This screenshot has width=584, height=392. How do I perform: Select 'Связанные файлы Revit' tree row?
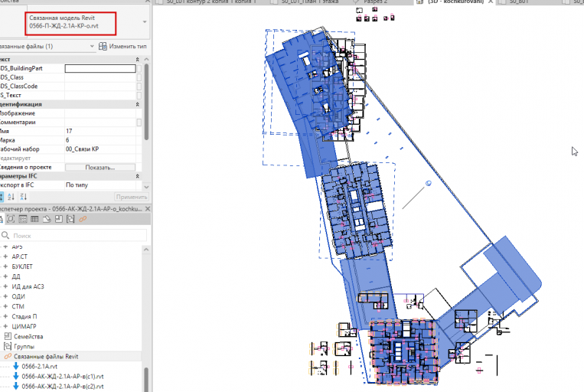click(70, 356)
